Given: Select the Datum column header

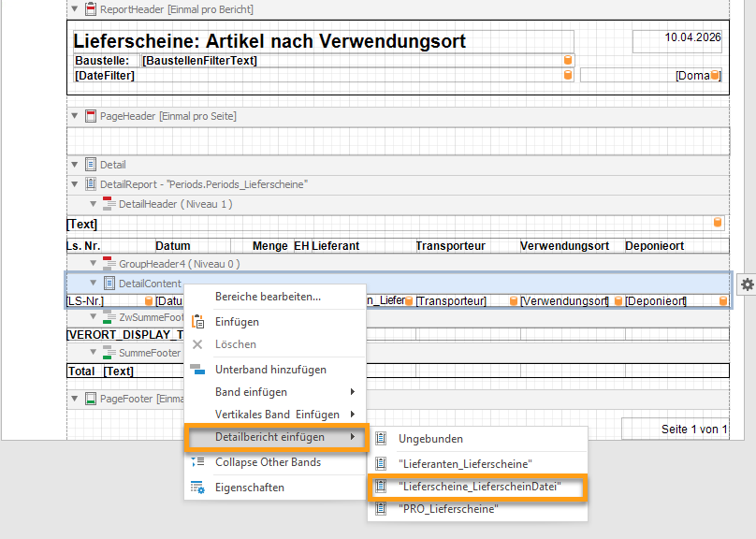Looking at the screenshot, I should click(x=193, y=246).
